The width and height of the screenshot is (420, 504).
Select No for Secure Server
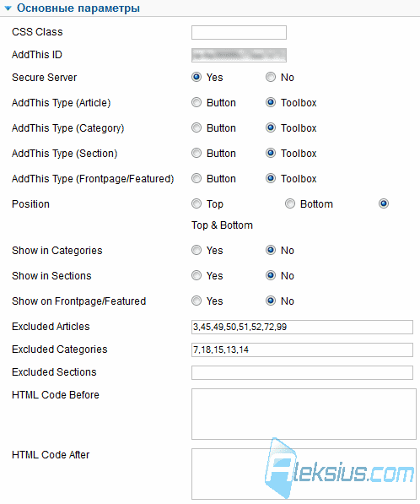271,77
